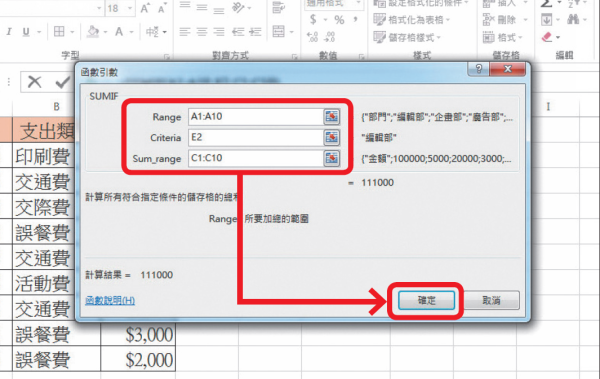Open the fill color dropdown arrow
Screen dimensions: 600x379
coord(105,32)
